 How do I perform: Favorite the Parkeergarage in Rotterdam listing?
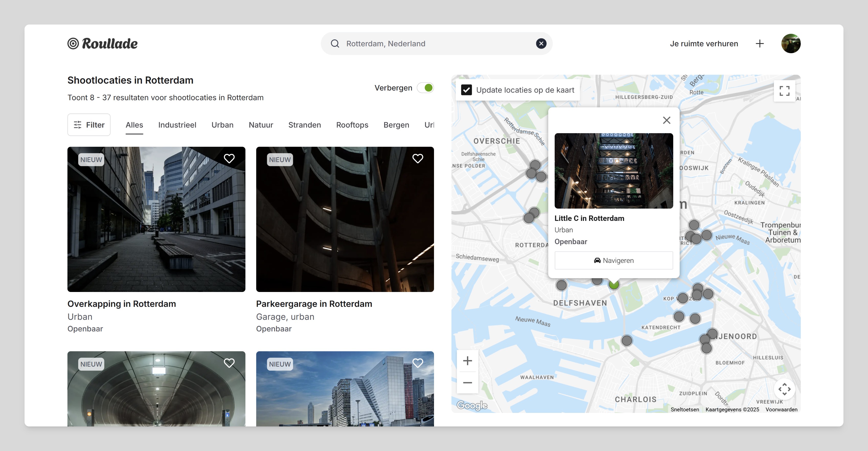pyautogui.click(x=417, y=159)
